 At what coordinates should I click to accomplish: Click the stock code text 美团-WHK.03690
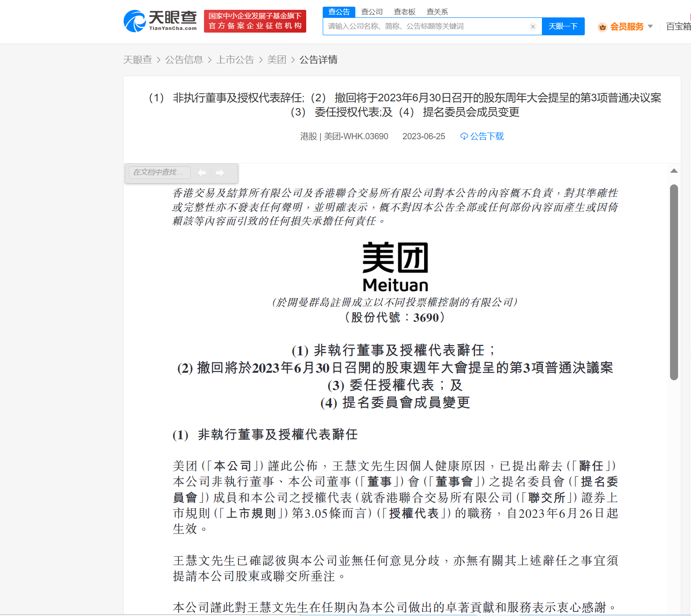[356, 136]
